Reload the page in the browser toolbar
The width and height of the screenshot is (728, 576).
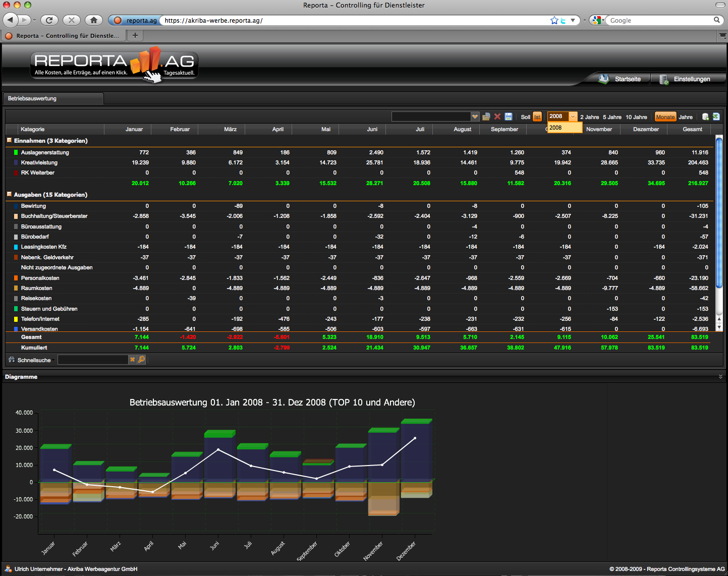coord(49,20)
